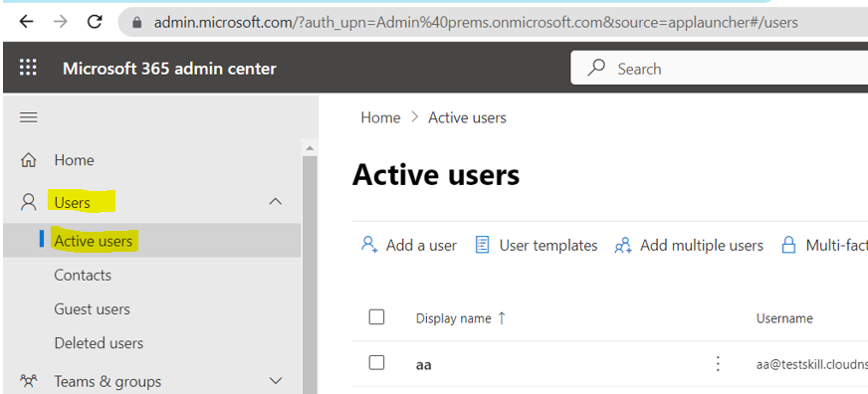Click the Username column header
The image size is (868, 394).
click(x=784, y=318)
